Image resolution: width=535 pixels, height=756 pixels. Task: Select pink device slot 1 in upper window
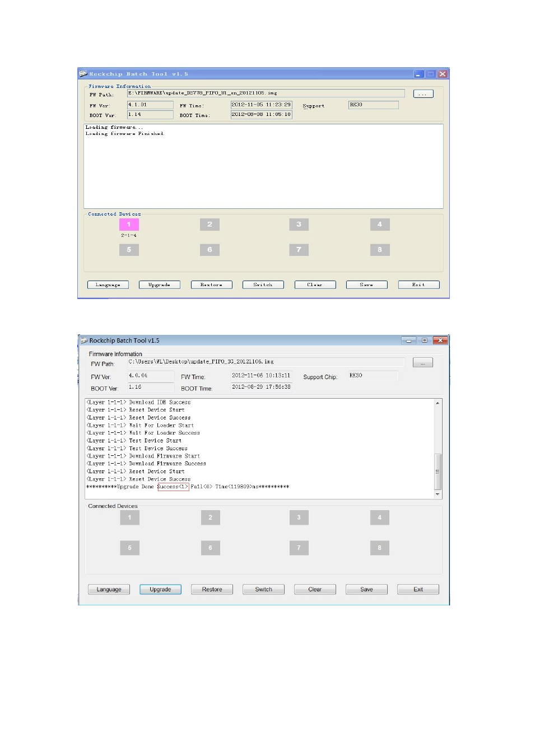point(129,225)
